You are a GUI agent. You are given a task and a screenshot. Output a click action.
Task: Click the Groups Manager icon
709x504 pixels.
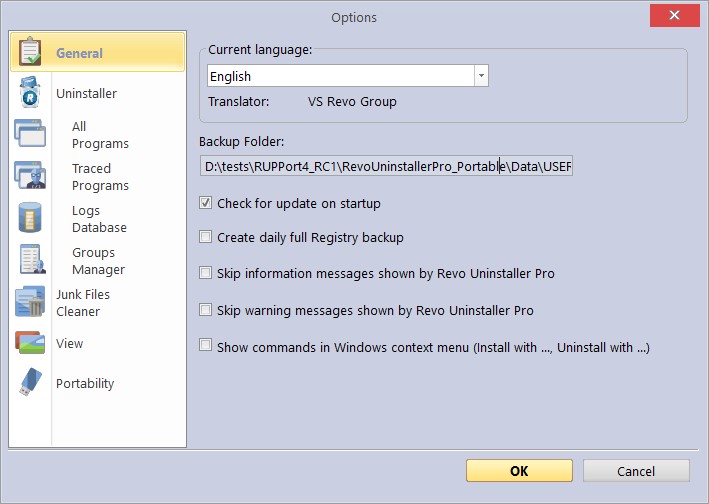tap(32, 259)
